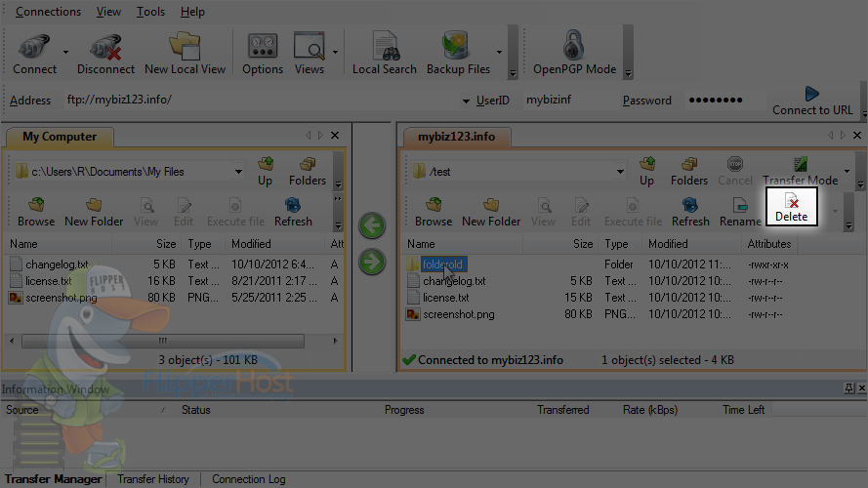Open the Options dialog icon
Viewport: 868px width, 488px height.
263,54
